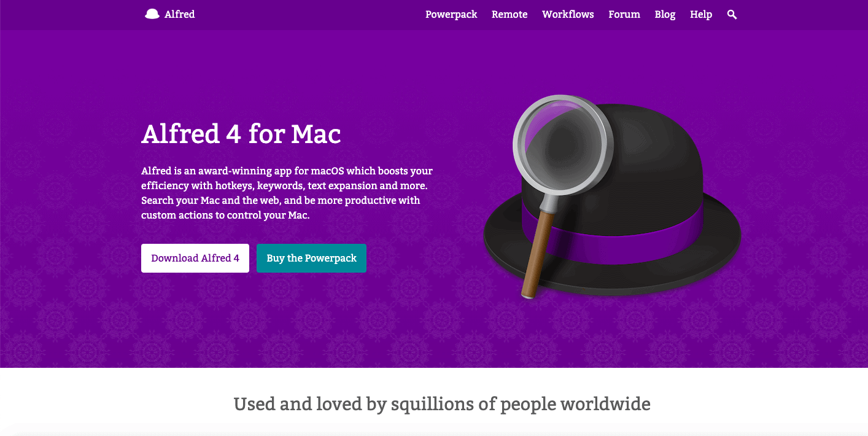Go to the Alfred home text link

[x=179, y=14]
